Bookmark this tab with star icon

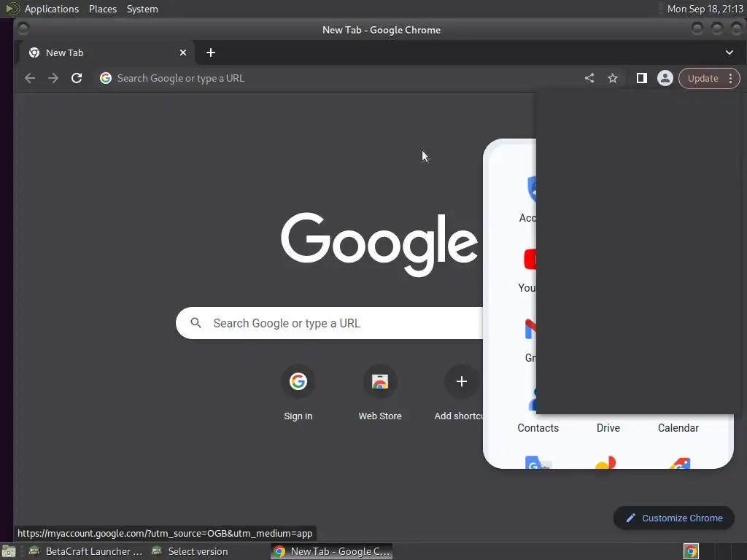613,78
